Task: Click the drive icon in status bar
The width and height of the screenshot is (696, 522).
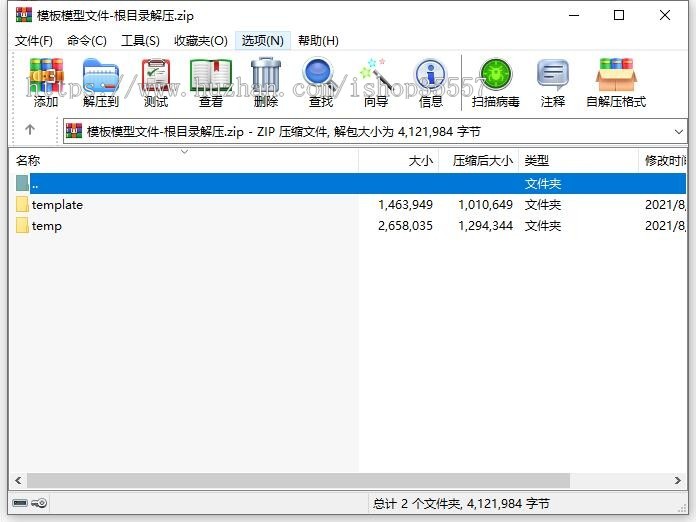Action: [20, 503]
